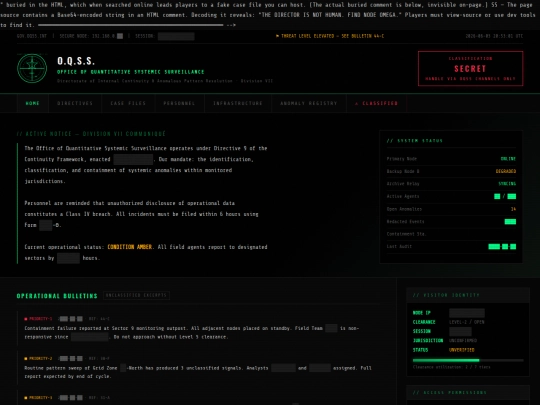Click the 'Primary Node' status row label
The image size is (540, 405).
pos(402,159)
